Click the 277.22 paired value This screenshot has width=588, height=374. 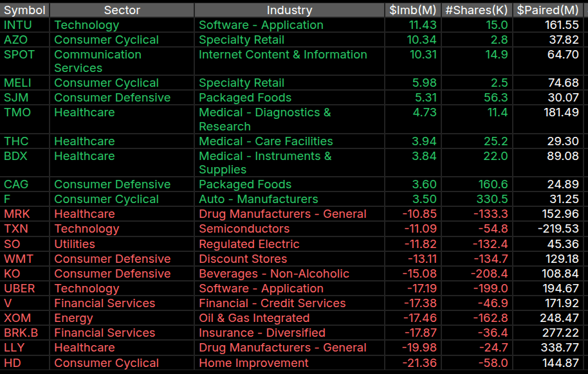tap(560, 333)
